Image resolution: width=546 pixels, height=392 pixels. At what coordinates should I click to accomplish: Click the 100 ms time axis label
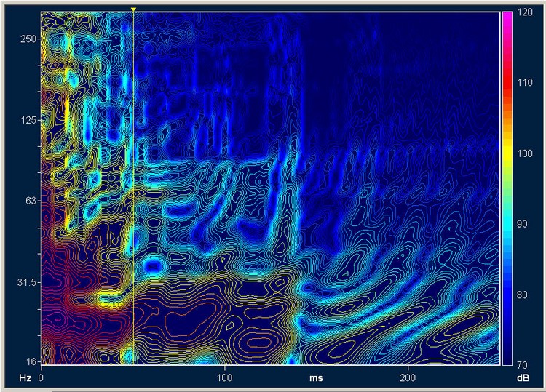(225, 377)
